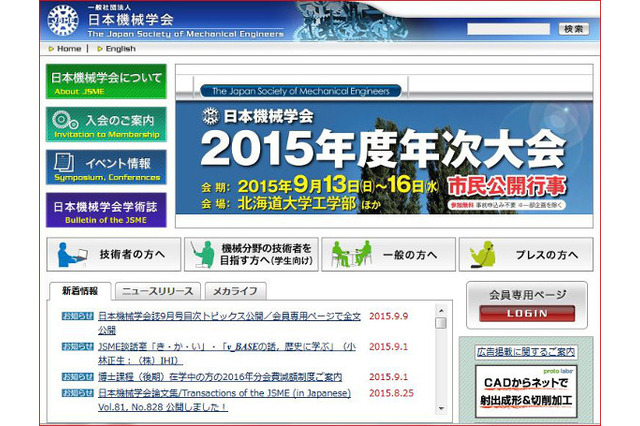The width and height of the screenshot is (640, 426).
Task: Select the メカライフ tab
Action: click(x=236, y=291)
